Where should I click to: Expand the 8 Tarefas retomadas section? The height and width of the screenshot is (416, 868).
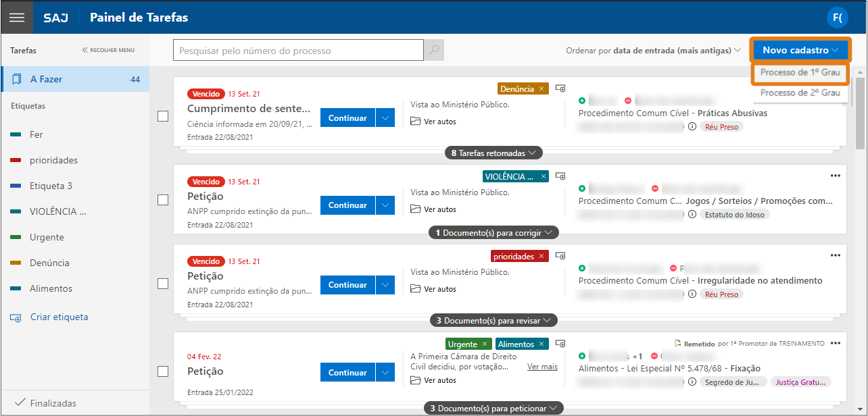click(493, 153)
